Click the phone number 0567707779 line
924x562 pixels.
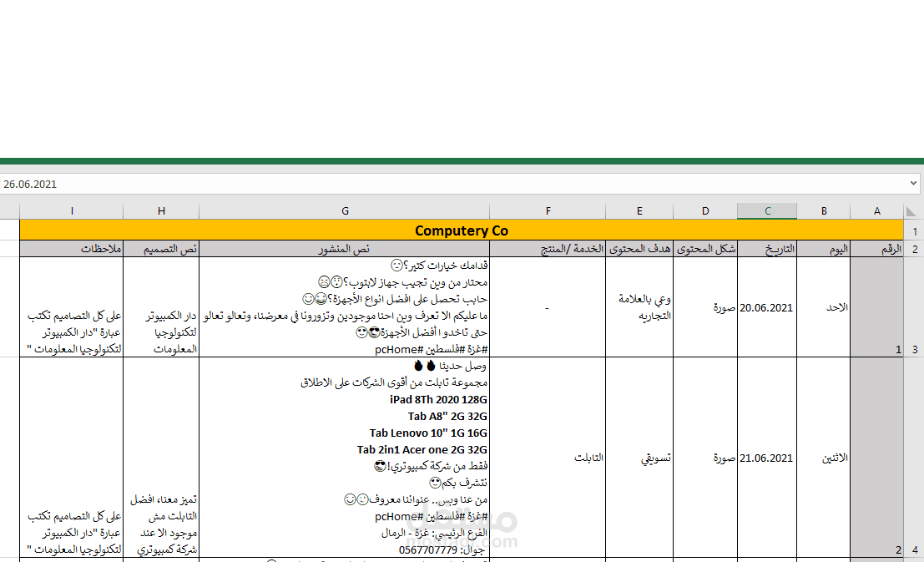pyautogui.click(x=442, y=549)
